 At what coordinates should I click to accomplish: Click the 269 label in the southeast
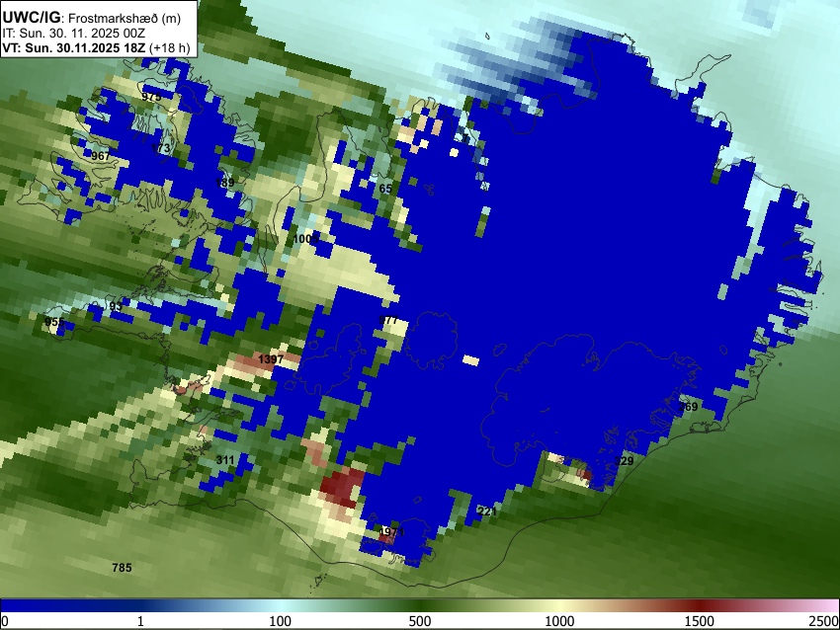click(689, 407)
